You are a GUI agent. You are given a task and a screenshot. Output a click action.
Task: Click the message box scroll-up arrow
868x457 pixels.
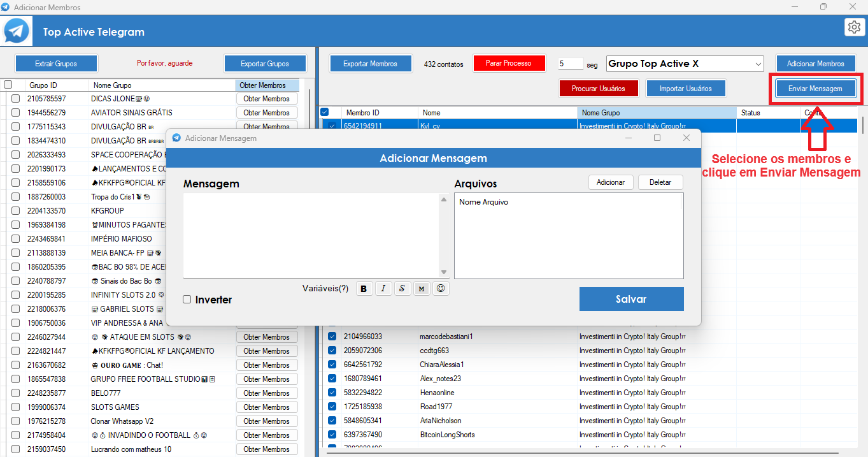coord(444,199)
